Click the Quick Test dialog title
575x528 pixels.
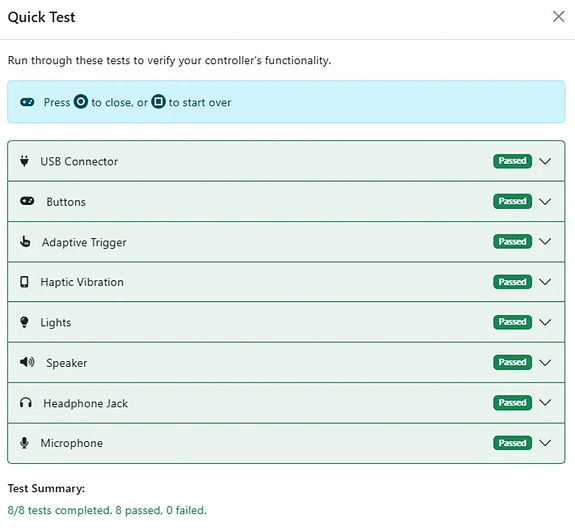click(x=41, y=17)
